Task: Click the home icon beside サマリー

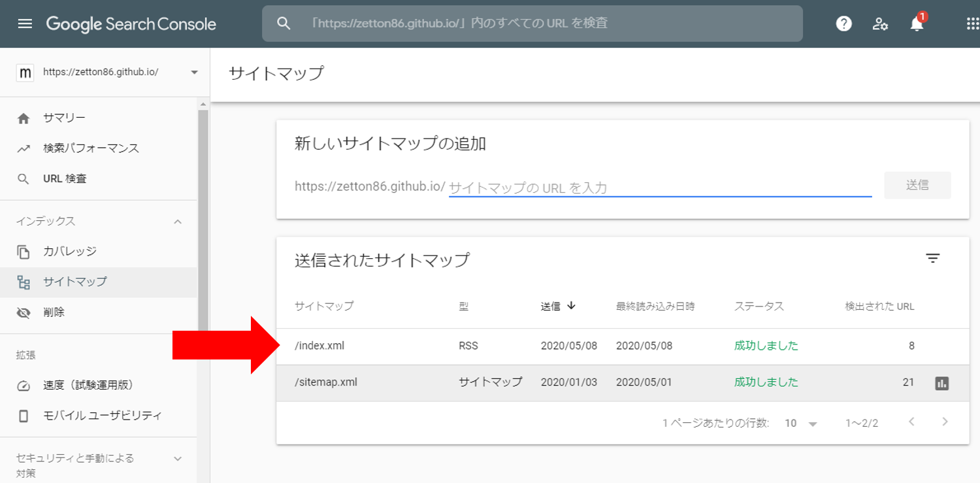Action: 24,118
